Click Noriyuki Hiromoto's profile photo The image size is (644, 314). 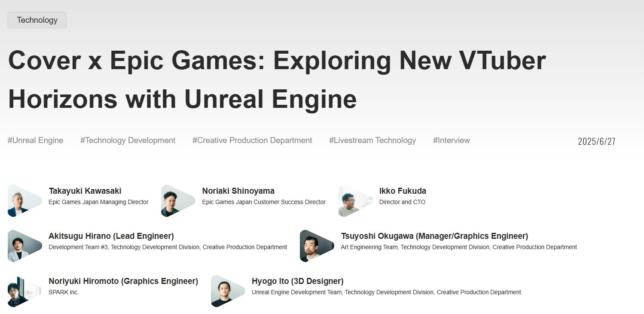[x=24, y=291]
